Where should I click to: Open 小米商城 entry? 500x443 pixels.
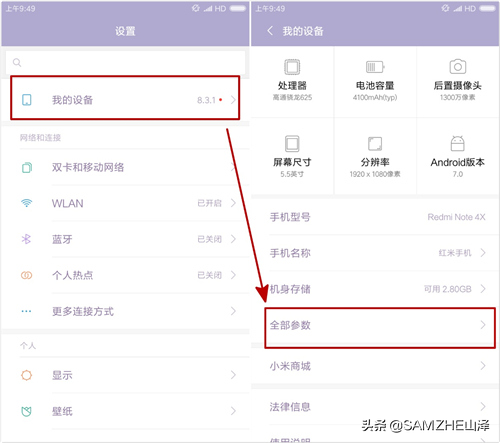375,366
